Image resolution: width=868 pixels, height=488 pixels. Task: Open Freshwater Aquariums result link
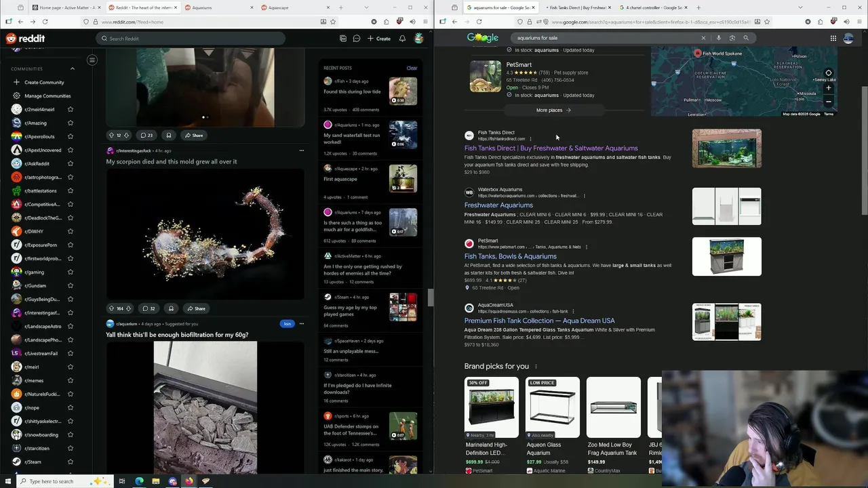pyautogui.click(x=498, y=205)
